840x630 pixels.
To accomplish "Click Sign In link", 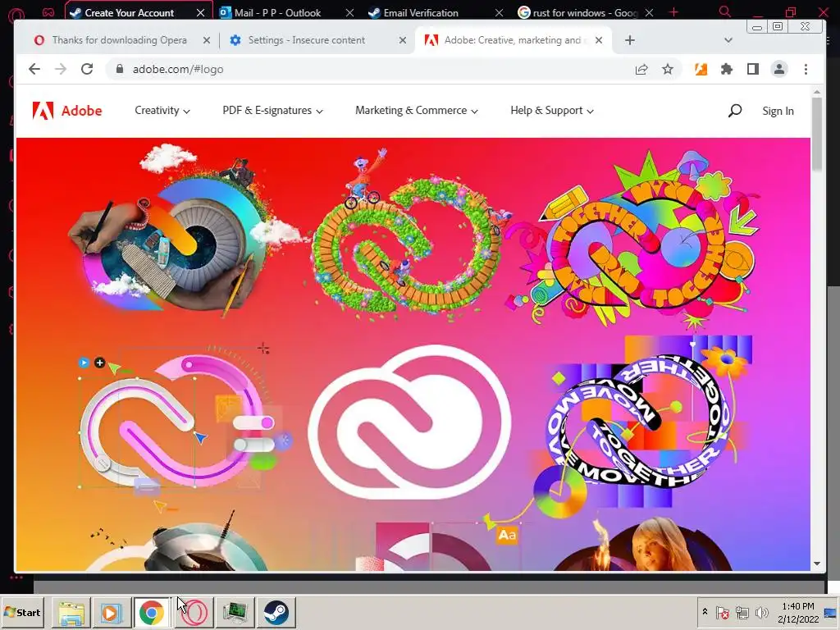I will pyautogui.click(x=778, y=111).
